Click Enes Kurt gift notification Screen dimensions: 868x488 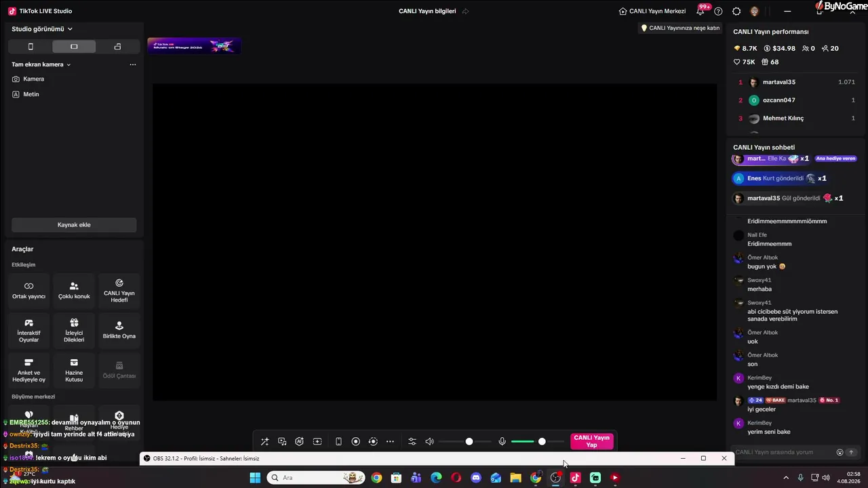click(780, 178)
